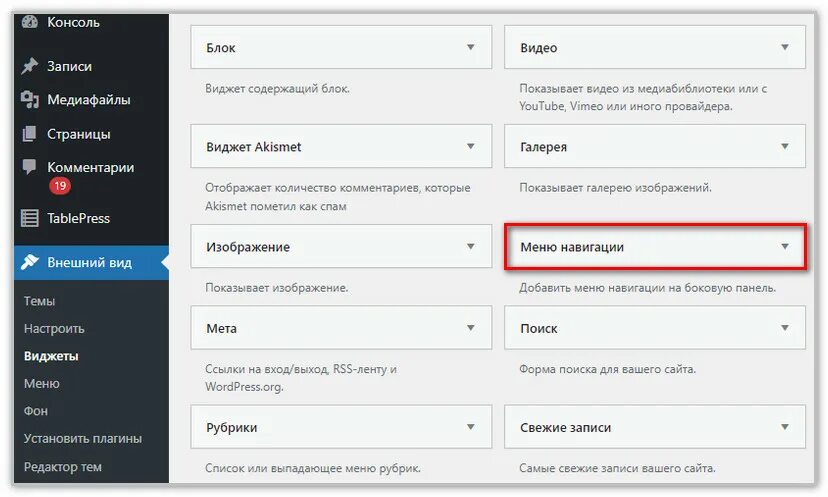Open the Темы submenu item

point(40,301)
